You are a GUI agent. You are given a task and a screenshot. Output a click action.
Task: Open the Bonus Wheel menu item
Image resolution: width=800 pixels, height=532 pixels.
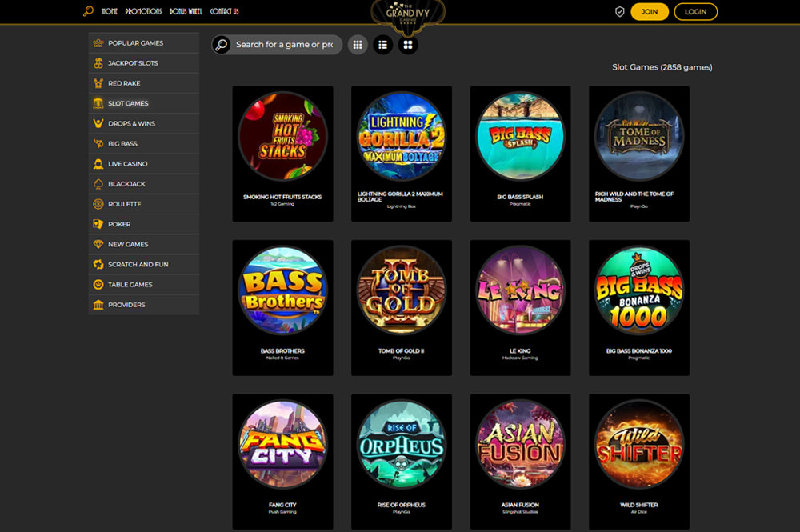186,11
